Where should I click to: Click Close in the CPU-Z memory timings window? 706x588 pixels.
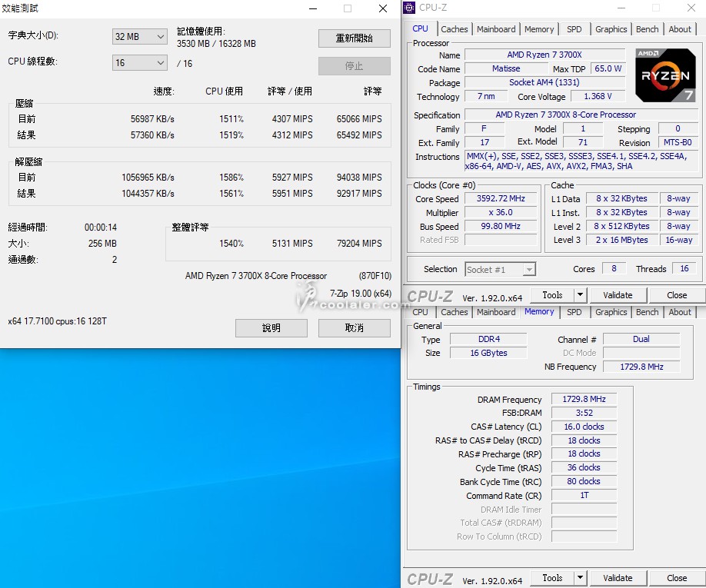click(x=677, y=578)
